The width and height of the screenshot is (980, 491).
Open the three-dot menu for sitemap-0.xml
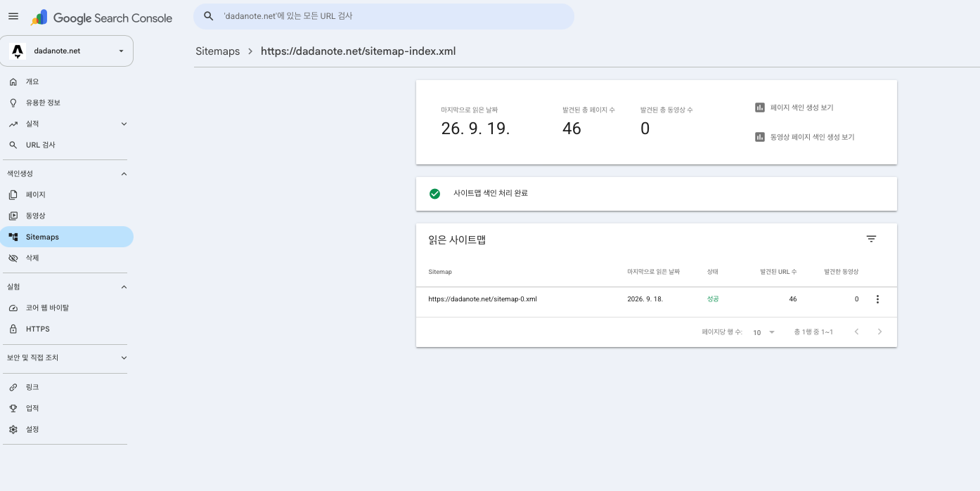877,299
